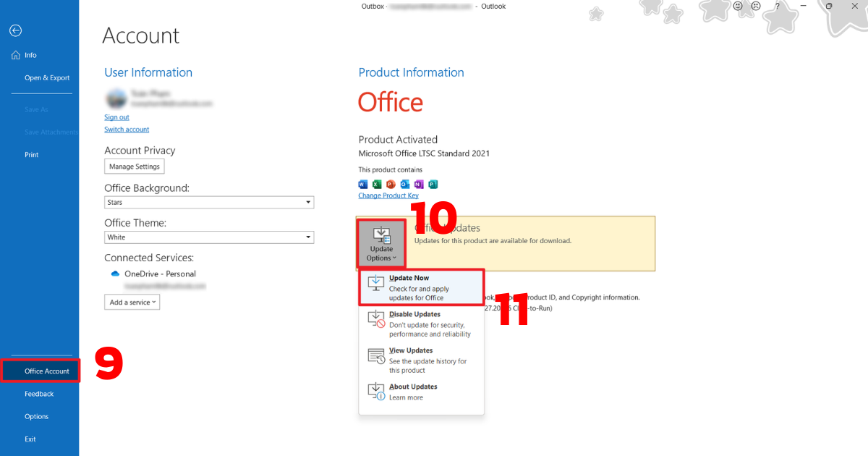The width and height of the screenshot is (868, 456).
Task: Go back using the backstage arrow
Action: click(x=15, y=30)
